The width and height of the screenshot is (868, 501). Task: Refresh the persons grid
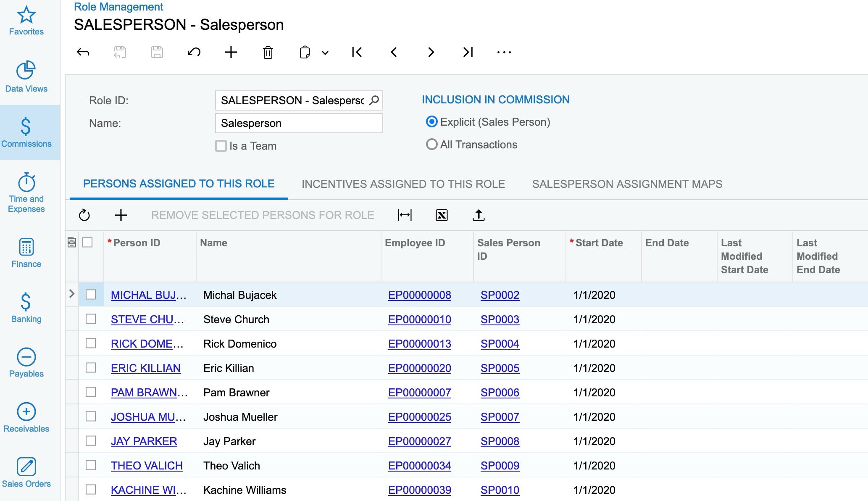[x=84, y=215]
